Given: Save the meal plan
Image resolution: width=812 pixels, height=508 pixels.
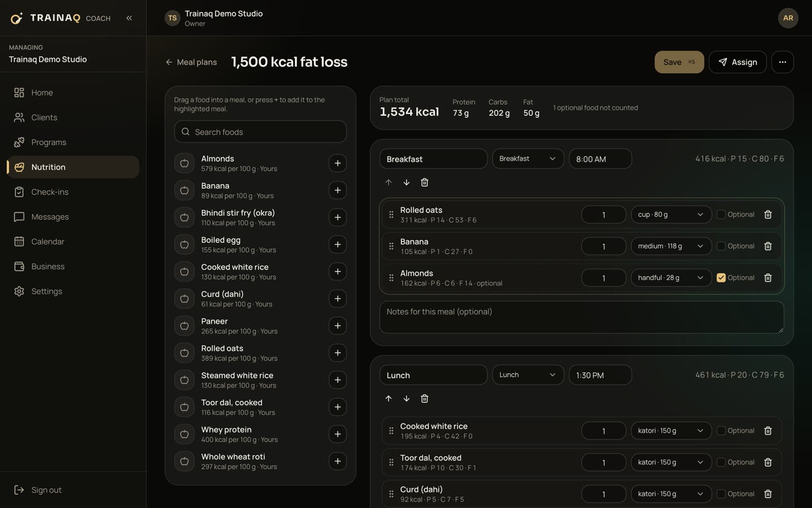Looking at the screenshot, I should tap(679, 62).
